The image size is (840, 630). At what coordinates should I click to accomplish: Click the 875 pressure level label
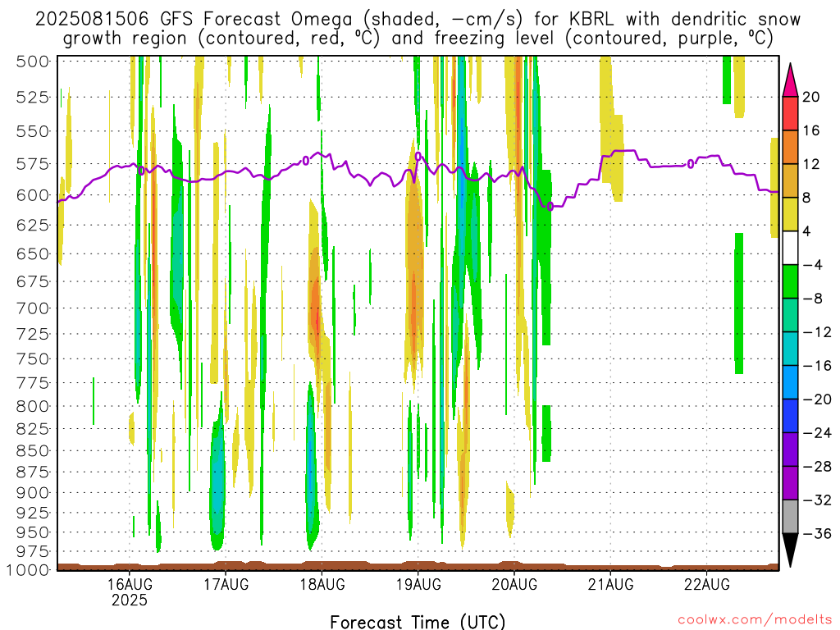33,472
